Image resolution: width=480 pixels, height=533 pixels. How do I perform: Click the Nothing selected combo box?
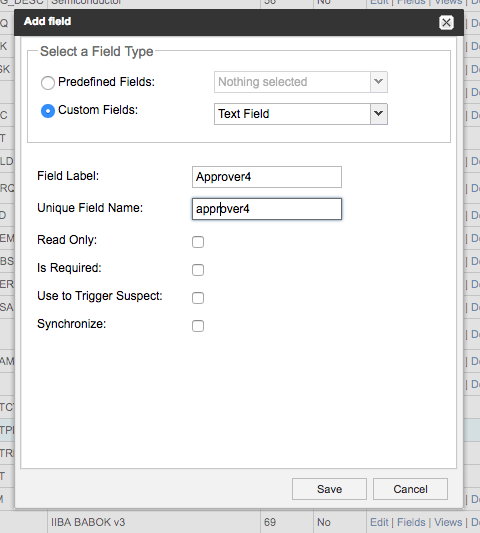301,82
